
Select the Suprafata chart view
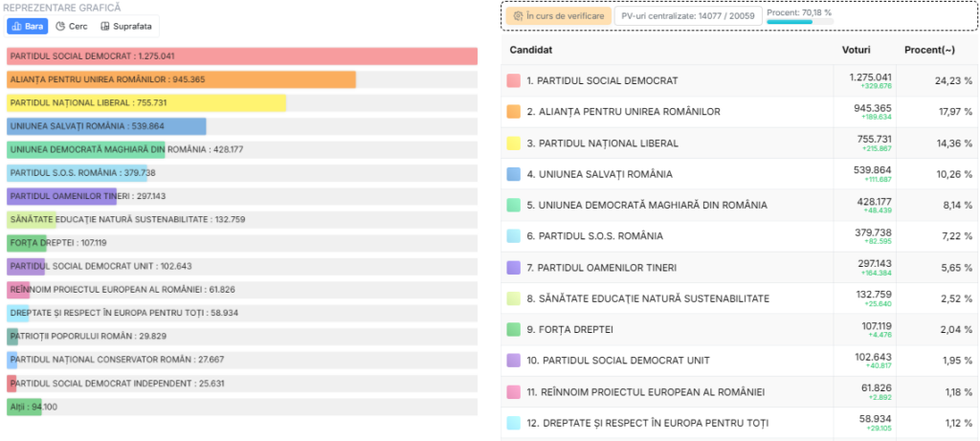(x=126, y=26)
